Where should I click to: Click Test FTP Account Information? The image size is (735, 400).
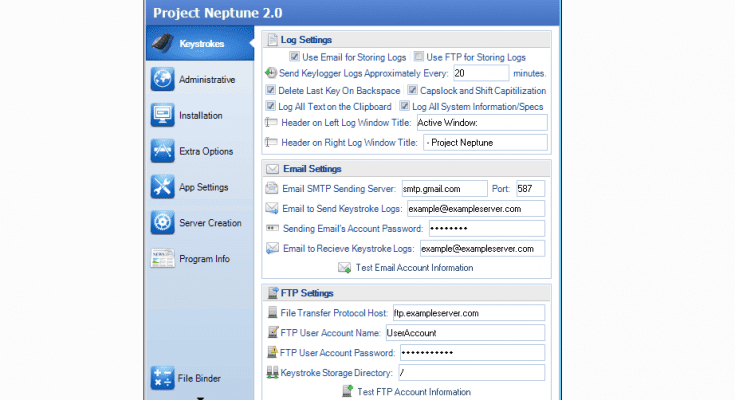click(412, 392)
